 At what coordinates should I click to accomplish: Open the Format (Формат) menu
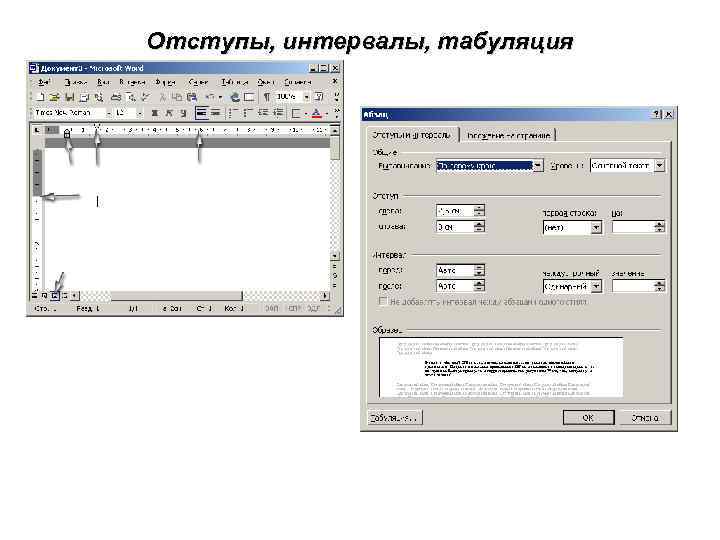click(165, 82)
